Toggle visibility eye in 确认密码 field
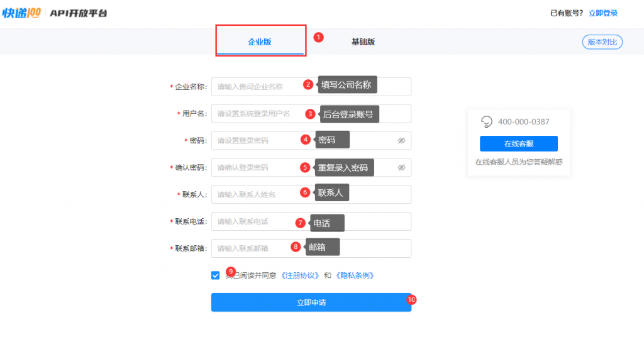 [401, 167]
